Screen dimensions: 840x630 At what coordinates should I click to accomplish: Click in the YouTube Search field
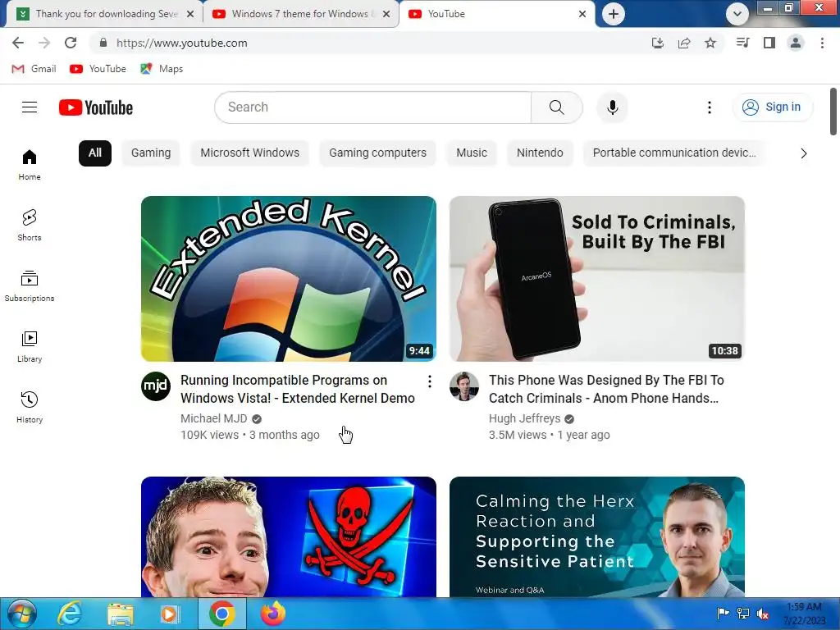[x=373, y=107]
